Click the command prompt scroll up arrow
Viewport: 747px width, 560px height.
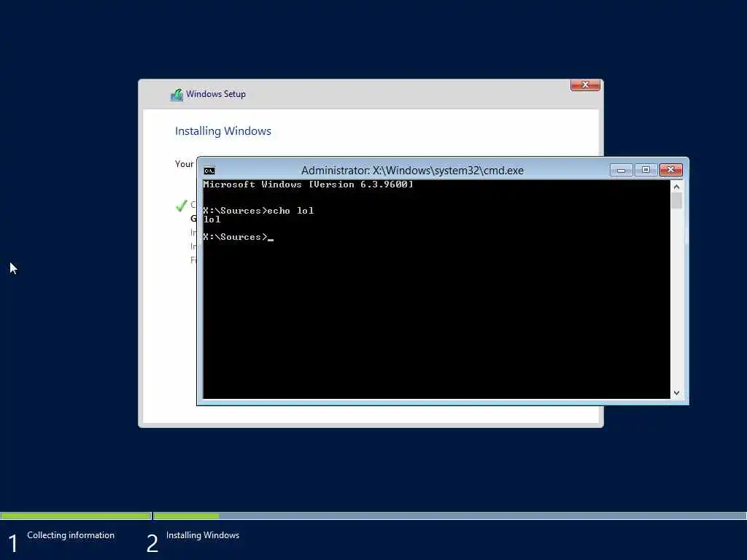[676, 187]
